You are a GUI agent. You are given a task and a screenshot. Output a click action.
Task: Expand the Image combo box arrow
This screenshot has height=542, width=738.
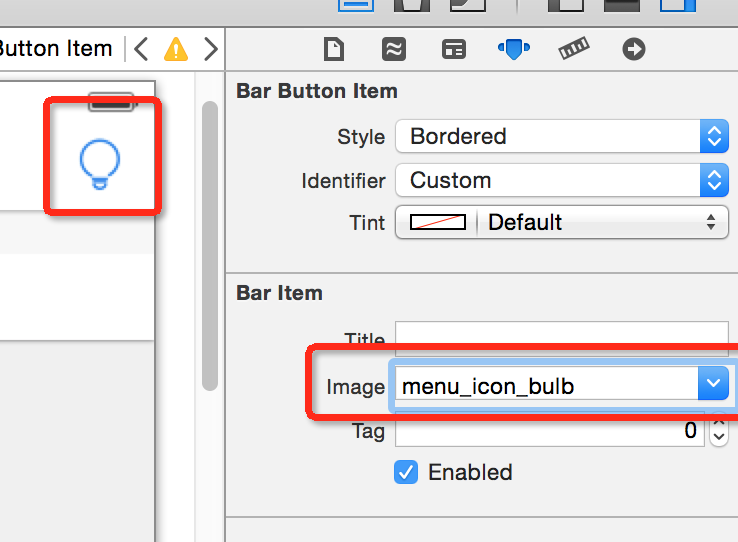pyautogui.click(x=713, y=383)
